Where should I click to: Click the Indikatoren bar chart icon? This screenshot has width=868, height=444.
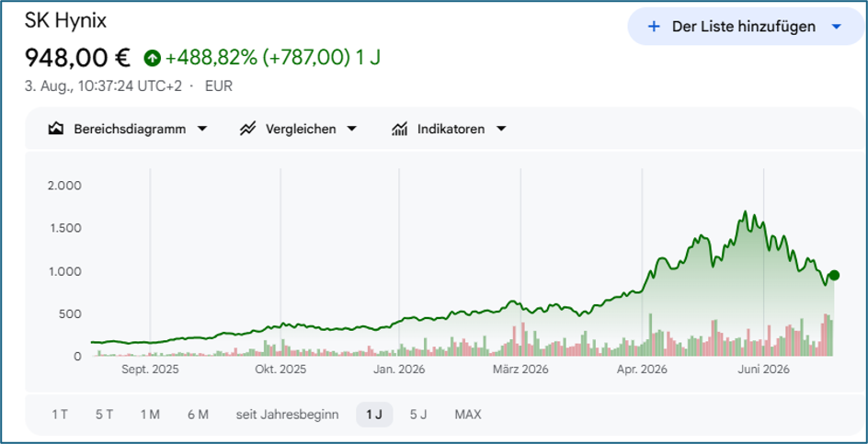(x=399, y=129)
